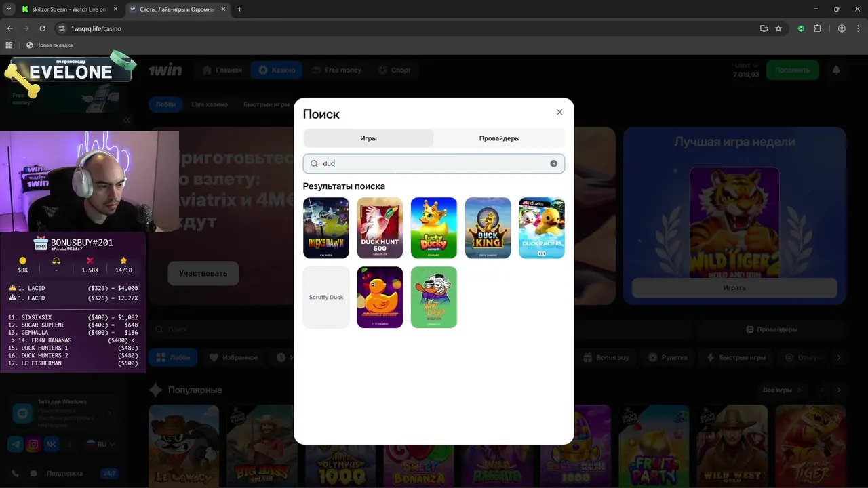Open the Instagram social icon
868x488 pixels.
pos(33,445)
